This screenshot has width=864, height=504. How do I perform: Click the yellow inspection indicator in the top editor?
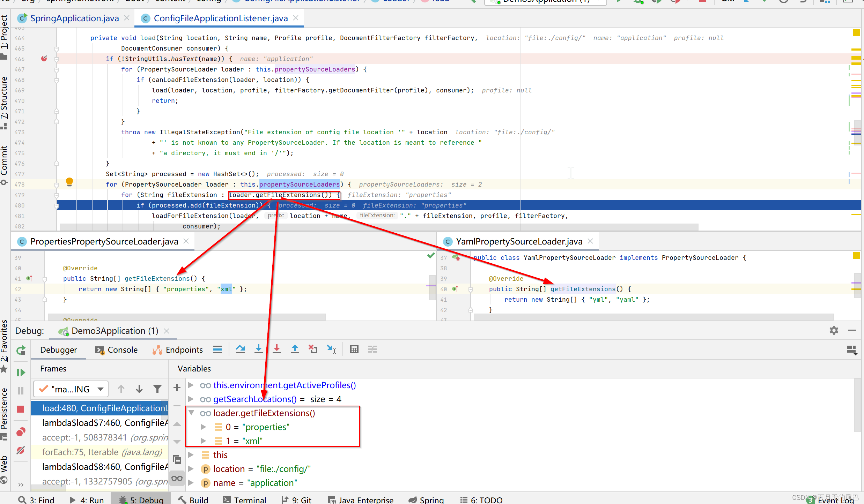click(856, 32)
